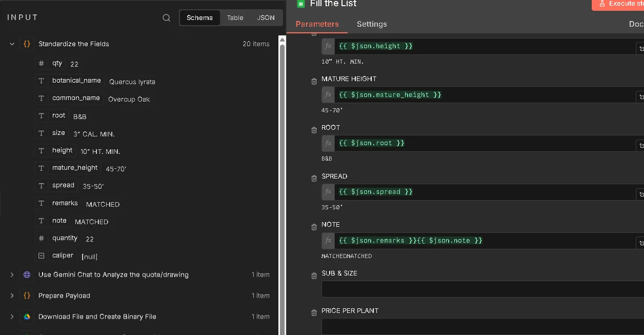Open the search in the INPUT panel
This screenshot has width=644, height=335.
click(167, 18)
